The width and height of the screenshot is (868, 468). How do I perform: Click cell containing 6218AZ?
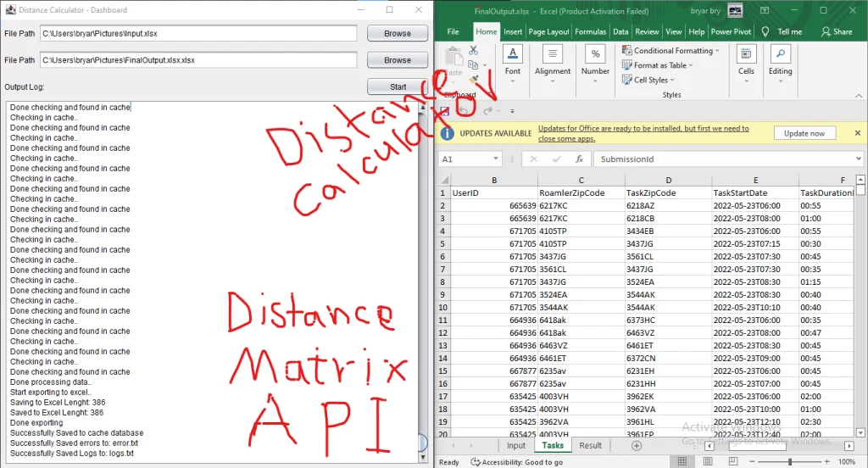pos(668,205)
